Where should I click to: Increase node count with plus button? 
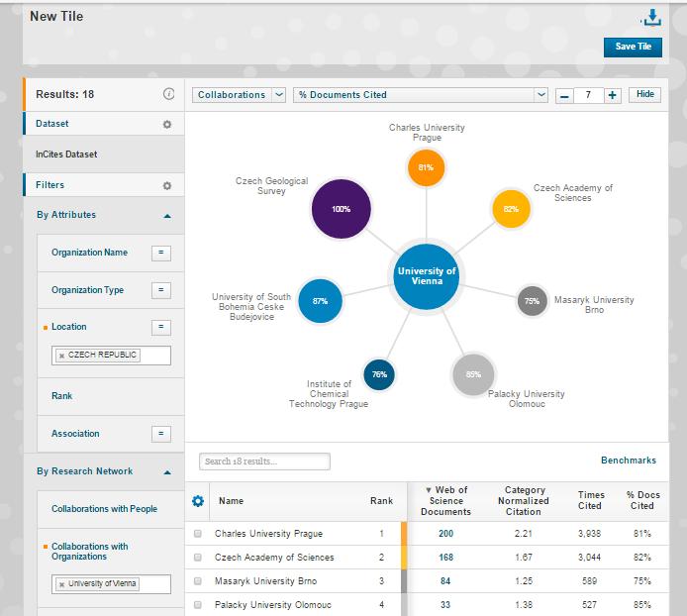pyautogui.click(x=613, y=96)
